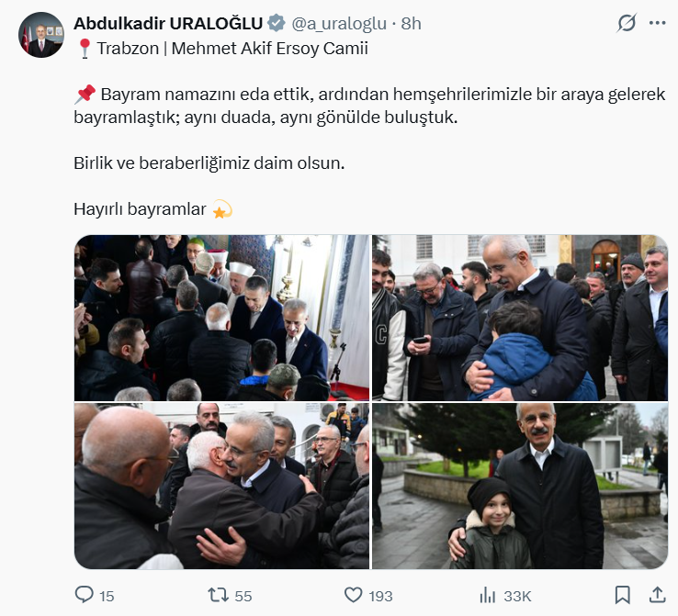This screenshot has width=678, height=616.
Task: Click the 55 reposts count
Action: pos(243,596)
